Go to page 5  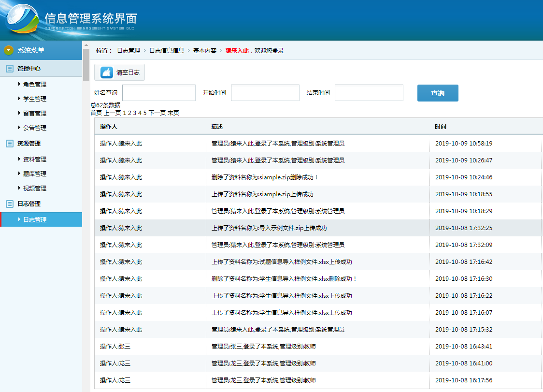tap(145, 113)
